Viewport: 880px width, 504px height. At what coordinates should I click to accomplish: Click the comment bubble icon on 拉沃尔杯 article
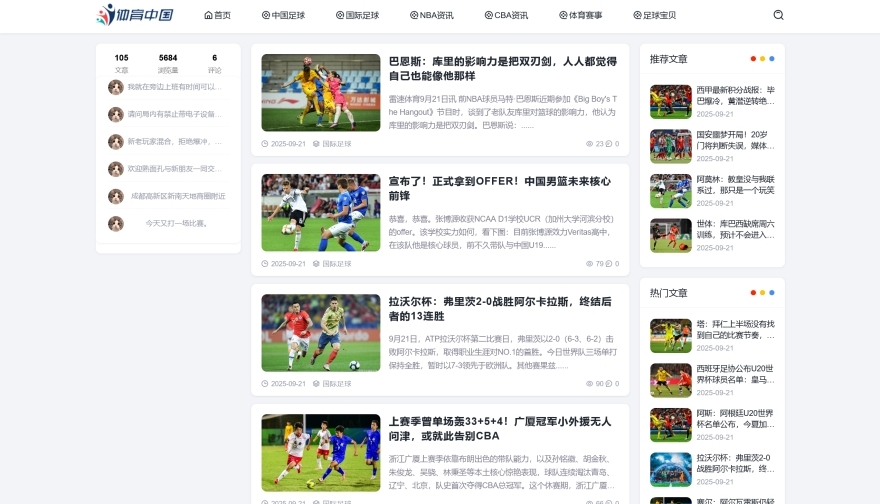click(608, 384)
